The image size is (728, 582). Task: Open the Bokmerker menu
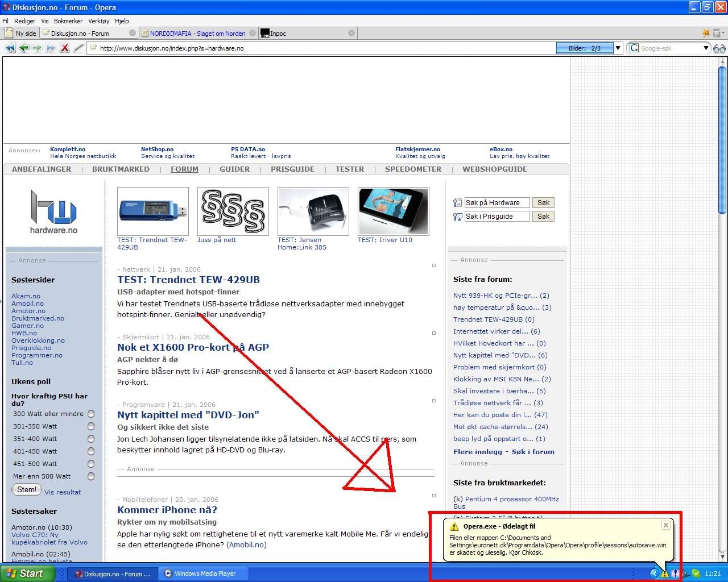click(x=68, y=21)
